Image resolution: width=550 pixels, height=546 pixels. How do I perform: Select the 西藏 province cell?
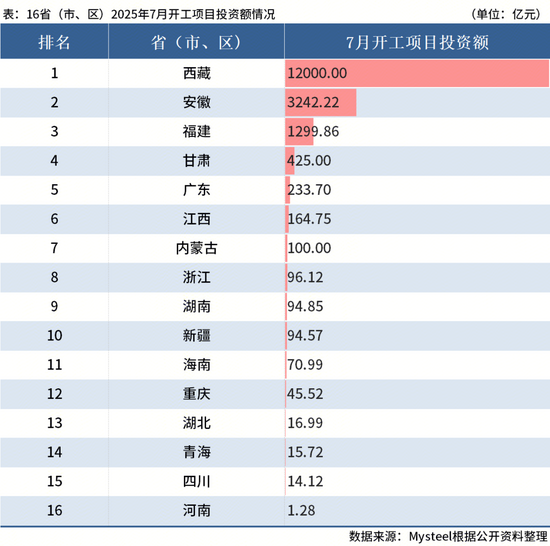196,73
